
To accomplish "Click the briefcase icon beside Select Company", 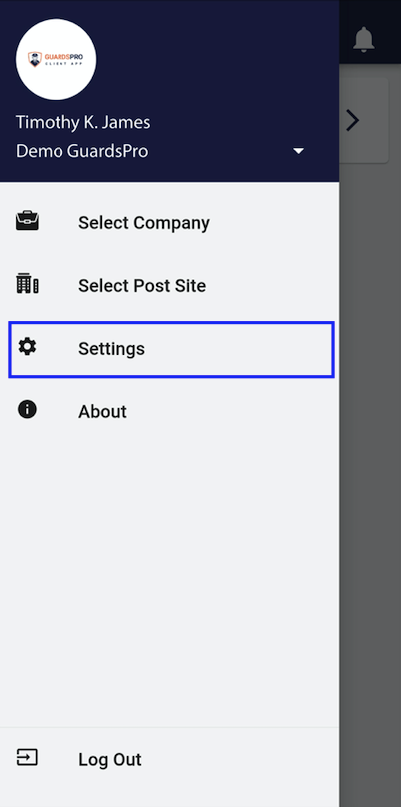I will (27, 221).
